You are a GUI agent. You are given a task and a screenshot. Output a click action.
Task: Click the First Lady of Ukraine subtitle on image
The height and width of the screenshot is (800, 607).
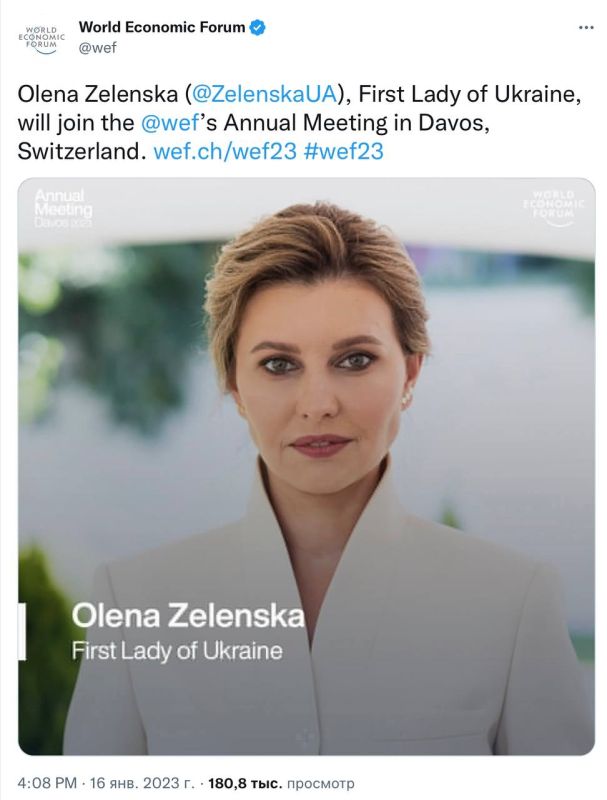click(x=177, y=651)
